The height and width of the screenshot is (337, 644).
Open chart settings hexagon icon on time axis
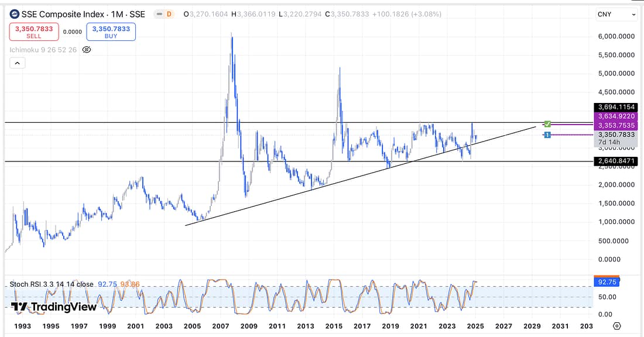(616, 326)
